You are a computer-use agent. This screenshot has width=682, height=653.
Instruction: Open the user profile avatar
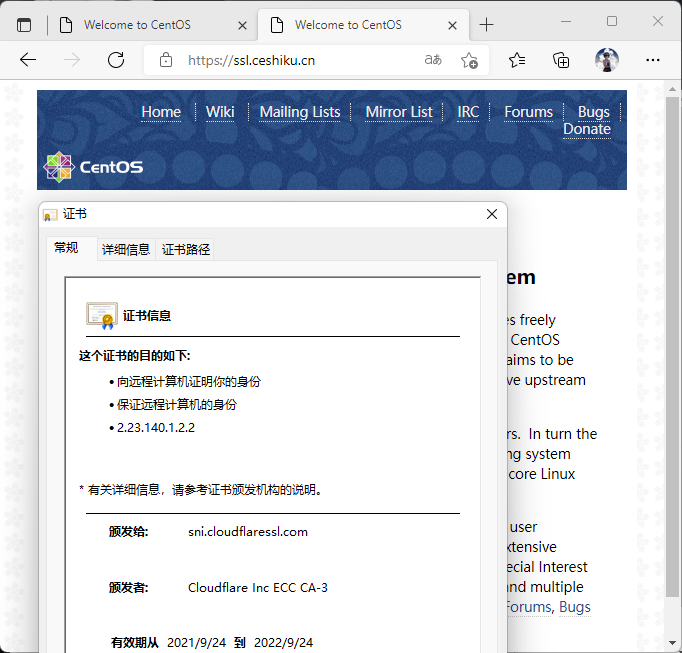(607, 60)
